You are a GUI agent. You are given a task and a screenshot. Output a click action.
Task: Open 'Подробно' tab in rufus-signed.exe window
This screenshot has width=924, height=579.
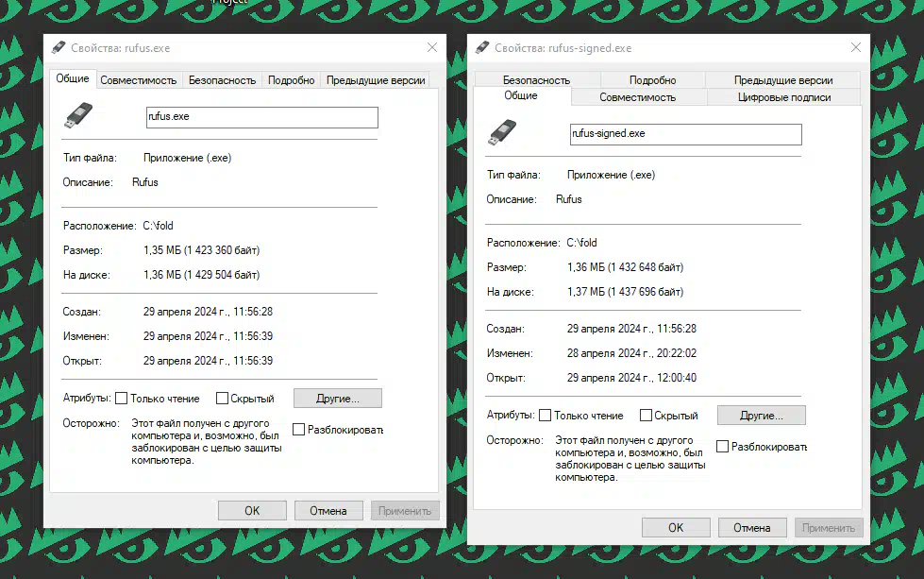(652, 79)
